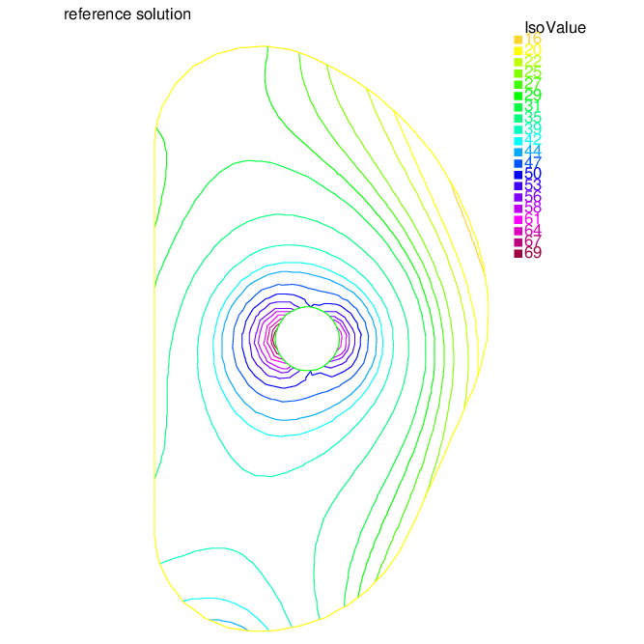The image size is (644, 644).
Task: Click the legend number 47
Action: coord(533,162)
